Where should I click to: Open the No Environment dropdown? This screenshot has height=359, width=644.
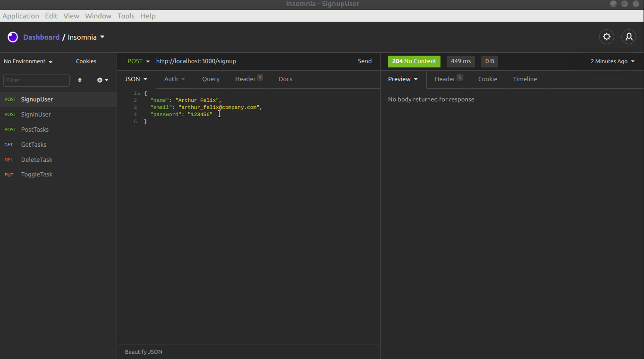coord(28,61)
